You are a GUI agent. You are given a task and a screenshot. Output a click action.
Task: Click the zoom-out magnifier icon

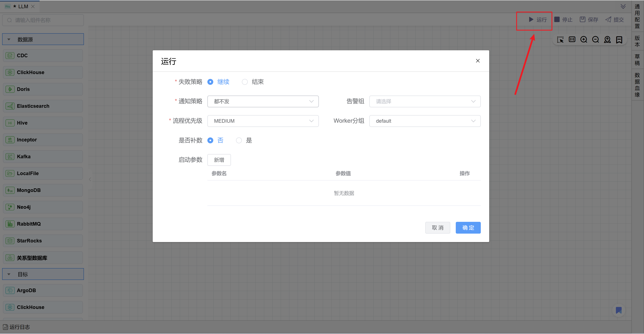[x=595, y=40]
